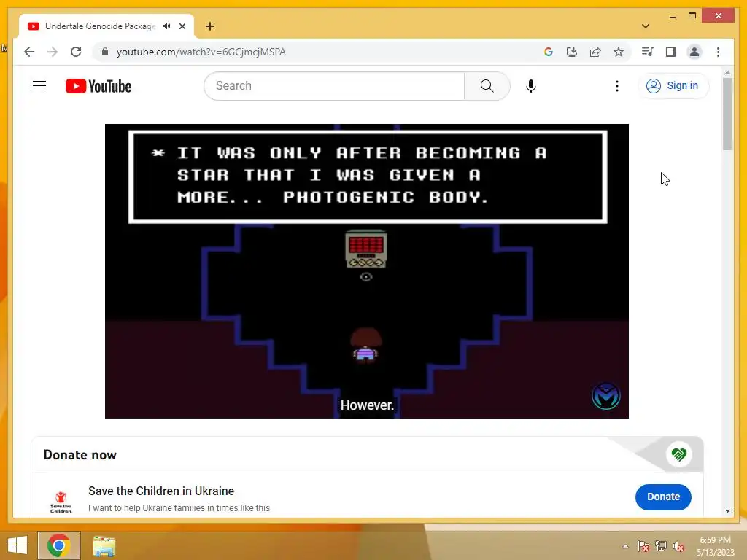The width and height of the screenshot is (747, 560).
Task: Go forward in browser history
Action: coord(53,52)
